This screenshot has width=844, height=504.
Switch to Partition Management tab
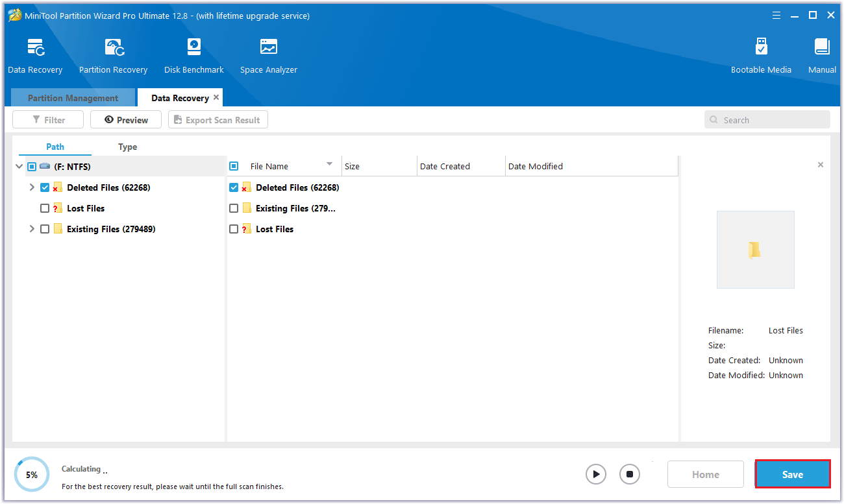pyautogui.click(x=73, y=98)
